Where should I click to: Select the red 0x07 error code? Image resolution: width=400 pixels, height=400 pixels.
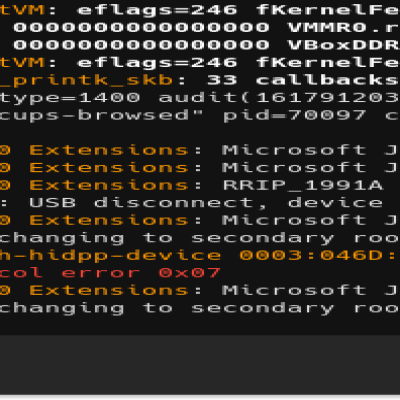[x=189, y=273]
